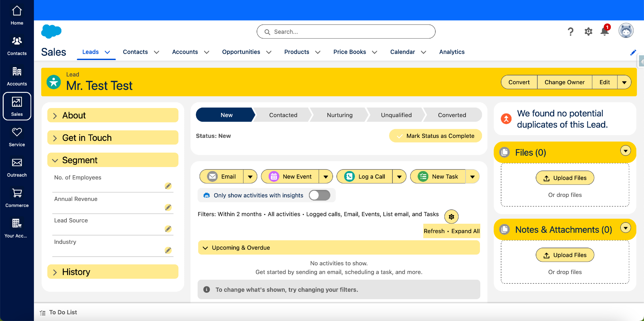Viewport: 644px width, 321px height.
Task: Click the Files related list icon
Action: [x=504, y=152]
